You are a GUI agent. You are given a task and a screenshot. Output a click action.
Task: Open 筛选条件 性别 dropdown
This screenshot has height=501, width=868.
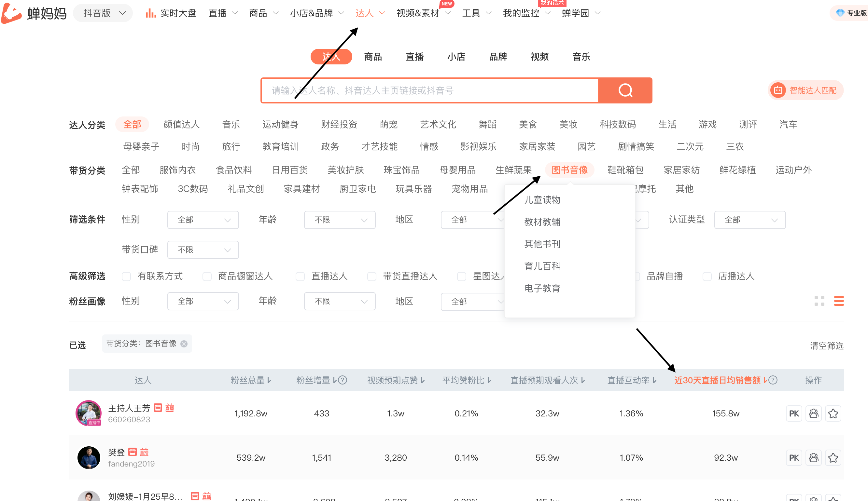pos(203,220)
